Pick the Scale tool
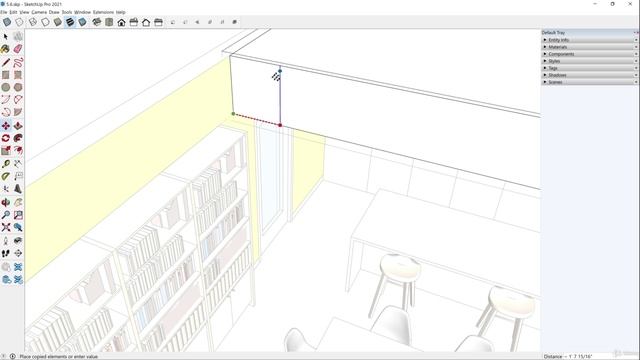This screenshot has height=360, width=640. pyautogui.click(x=6, y=151)
